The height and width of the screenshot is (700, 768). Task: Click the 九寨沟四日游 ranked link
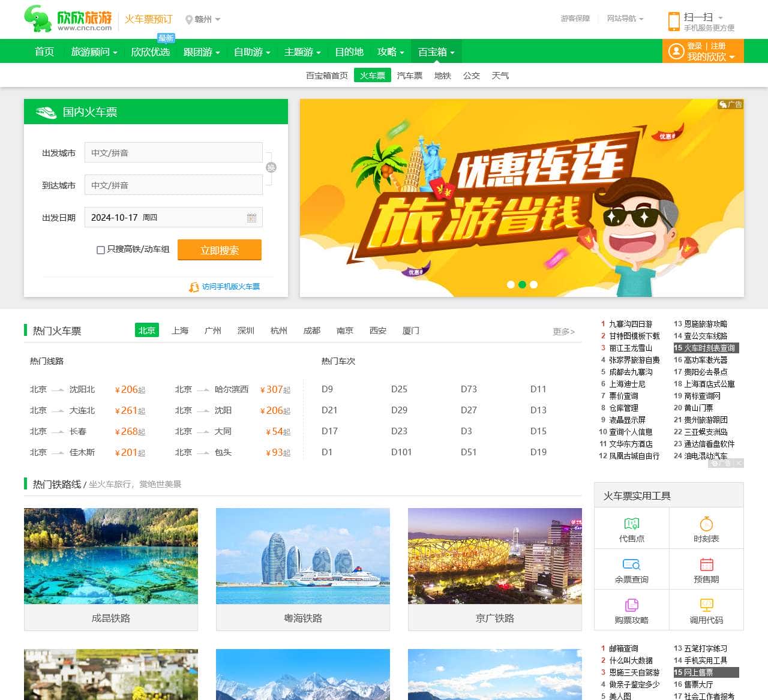click(x=631, y=324)
